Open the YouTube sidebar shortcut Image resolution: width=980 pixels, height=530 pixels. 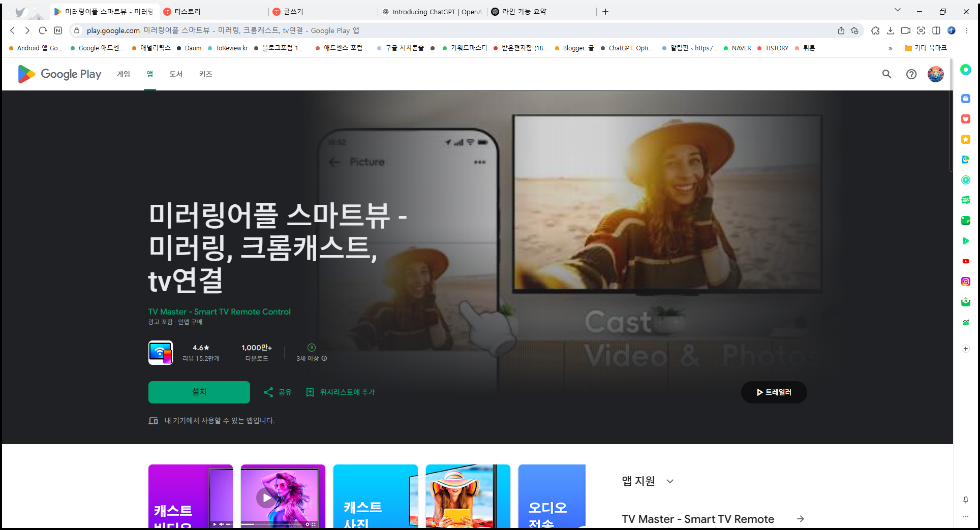(965, 261)
